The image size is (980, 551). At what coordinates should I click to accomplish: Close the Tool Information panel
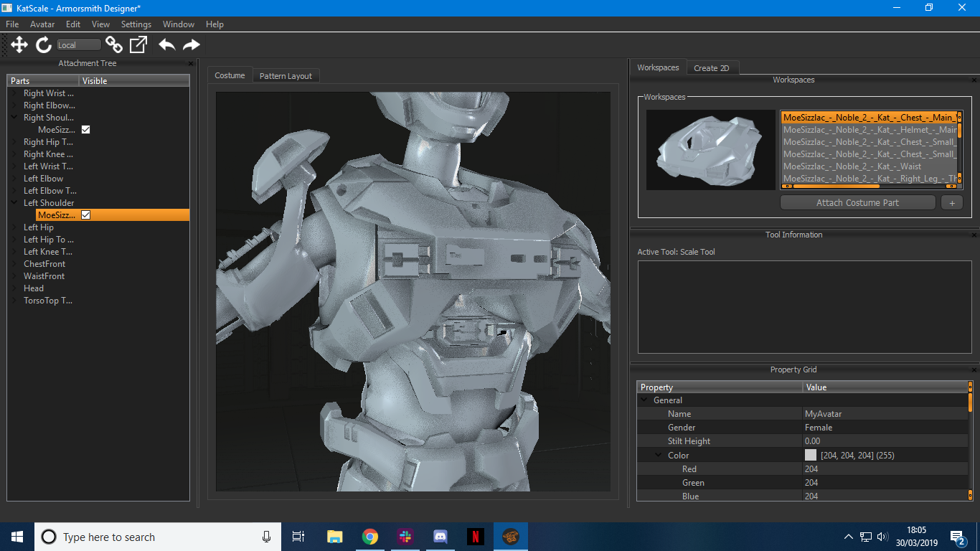[974, 235]
